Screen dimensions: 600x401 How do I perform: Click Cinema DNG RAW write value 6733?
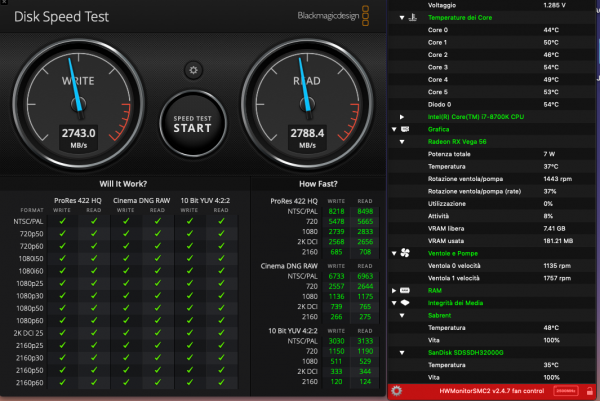click(x=336, y=276)
